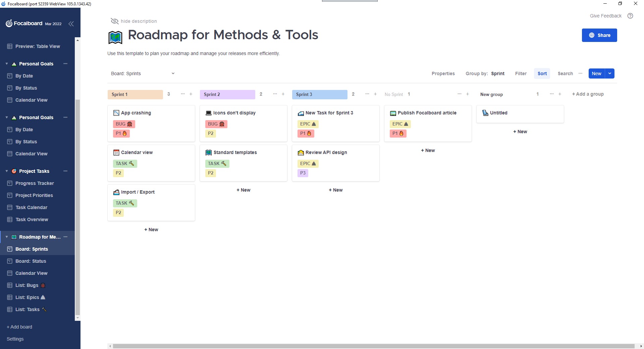Screen dimensions: 644x349
Task: Open the Untitled card in New group
Action: click(499, 113)
